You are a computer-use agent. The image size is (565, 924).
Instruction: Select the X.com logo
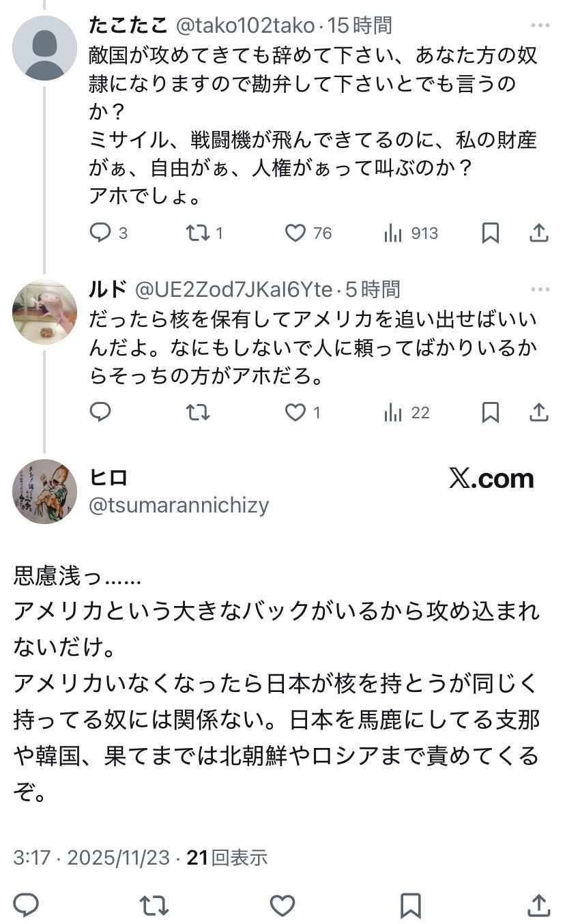coord(490,479)
